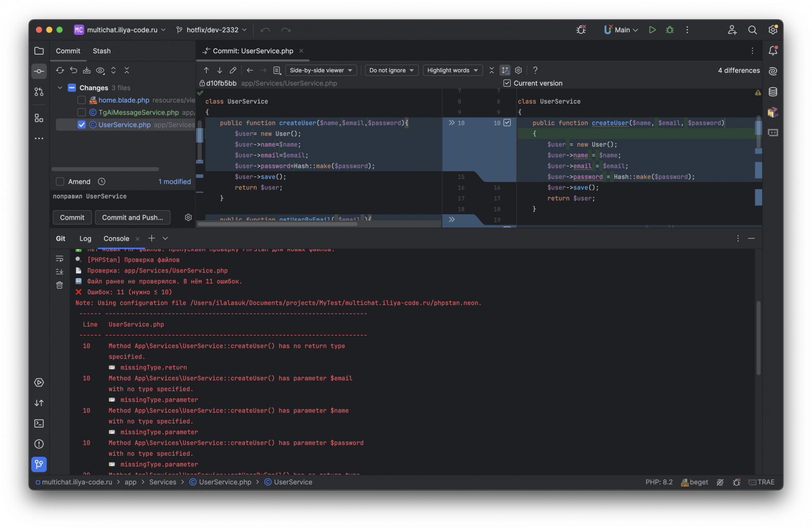Open the Pull Requests icon in left sidebar

pyautogui.click(x=39, y=92)
